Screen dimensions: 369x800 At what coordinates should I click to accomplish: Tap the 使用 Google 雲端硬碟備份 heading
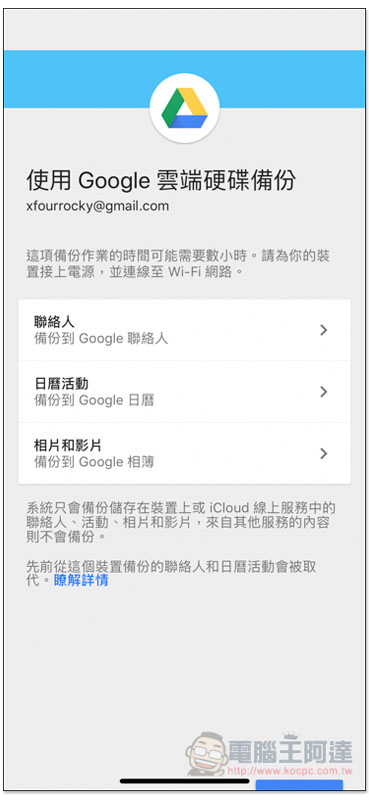point(161,180)
